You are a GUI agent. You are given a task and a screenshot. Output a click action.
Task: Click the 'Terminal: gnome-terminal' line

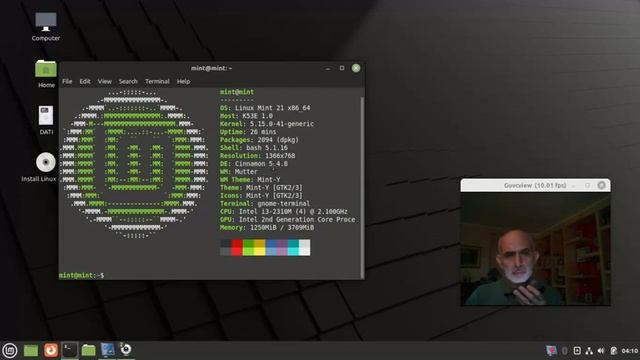tap(265, 203)
